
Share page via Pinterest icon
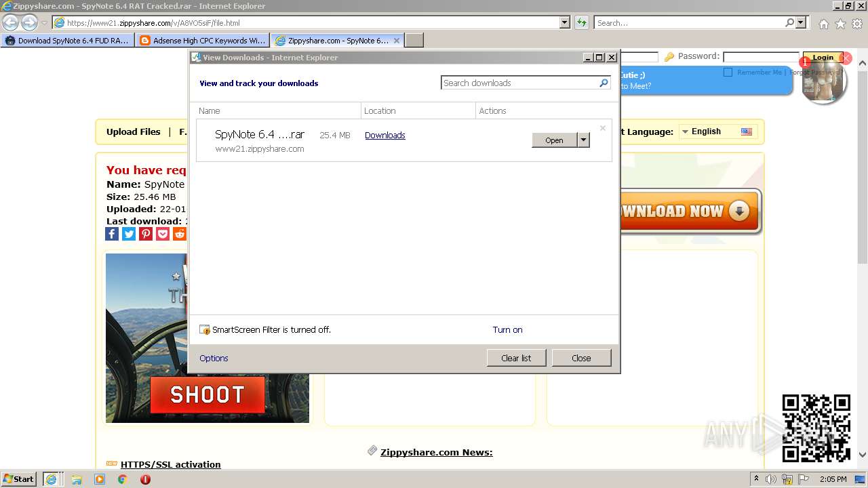click(x=146, y=234)
